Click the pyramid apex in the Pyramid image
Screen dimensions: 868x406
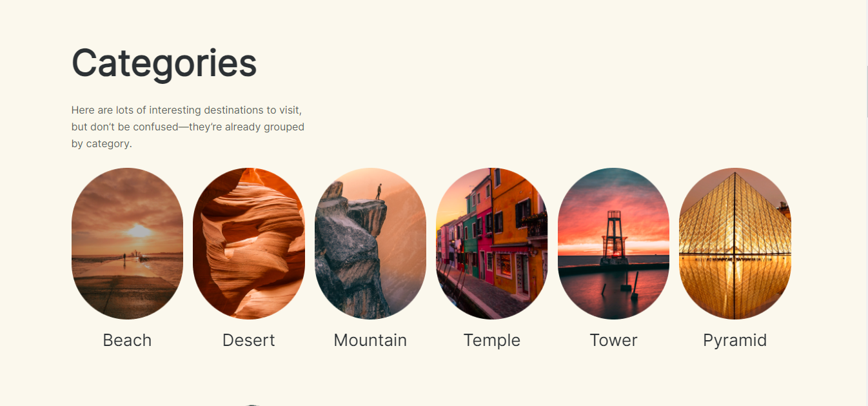click(x=735, y=174)
